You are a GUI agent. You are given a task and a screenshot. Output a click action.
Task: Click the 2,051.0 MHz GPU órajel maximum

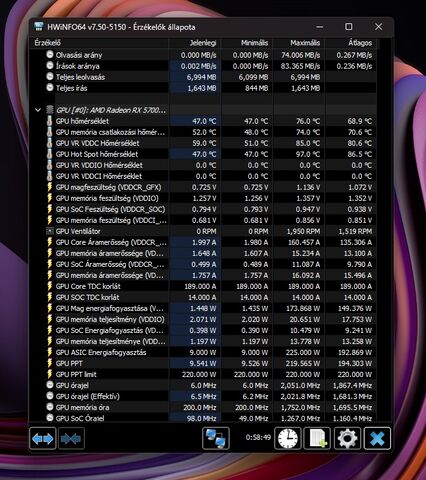point(300,385)
